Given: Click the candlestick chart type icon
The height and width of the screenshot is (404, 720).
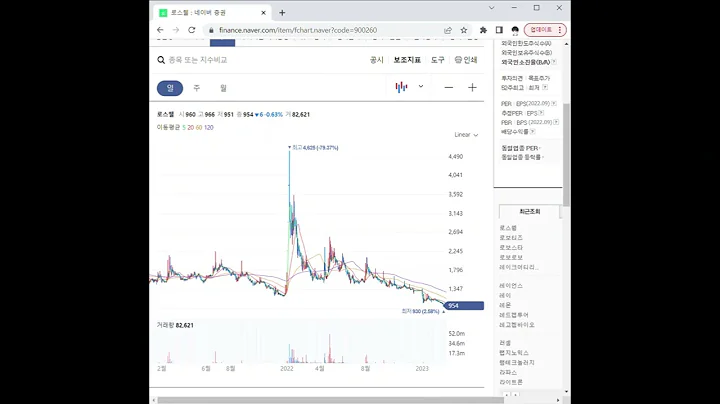Looking at the screenshot, I should coord(401,87).
